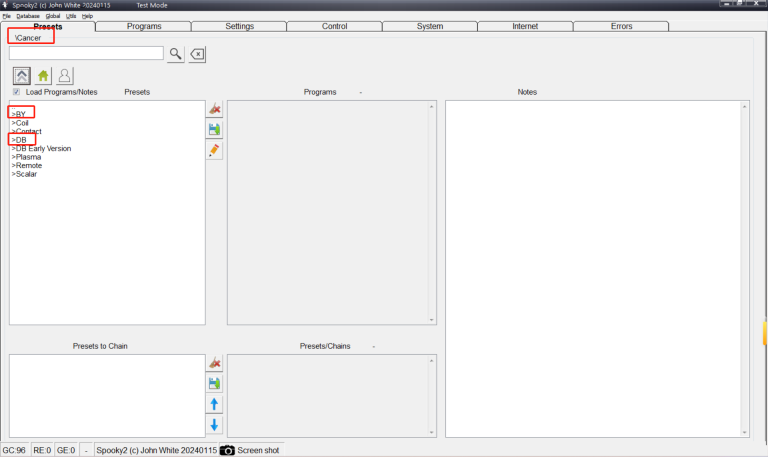Click delete preset icon beside Presets list
The width and height of the screenshot is (768, 457).
214,109
